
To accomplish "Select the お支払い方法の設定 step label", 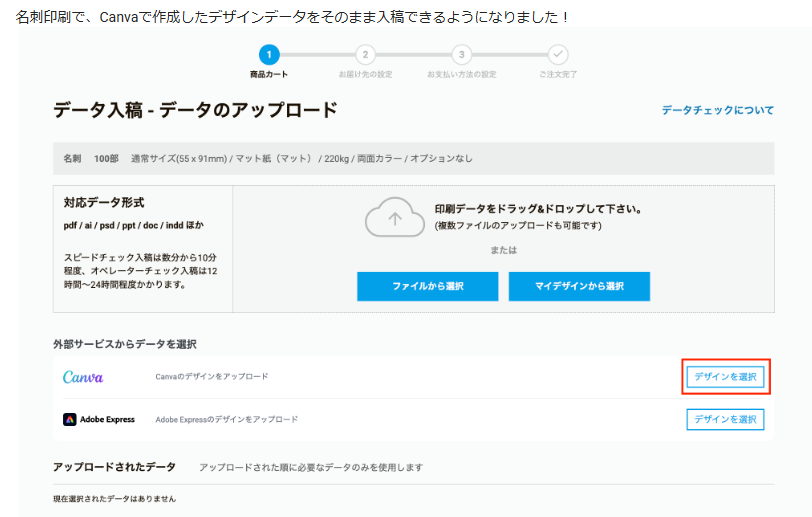I will pos(461,74).
